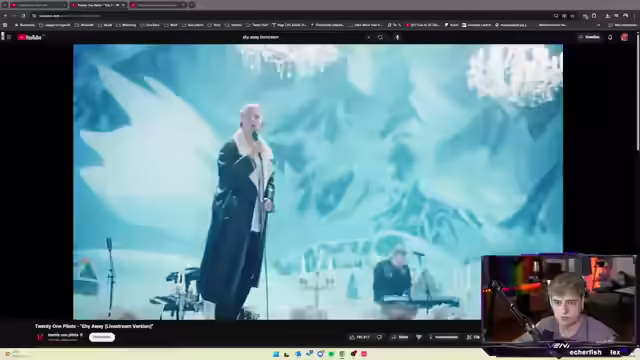Open the red app icon at taskbar end
640x360 pixels.
(364, 354)
